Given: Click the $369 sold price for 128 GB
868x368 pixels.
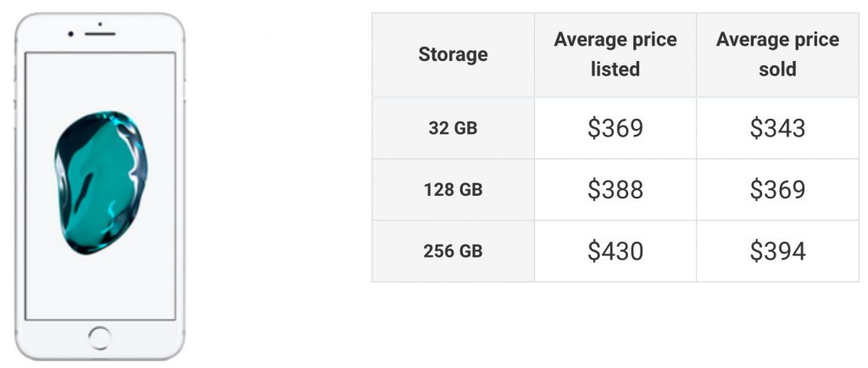Looking at the screenshot, I should coord(777,190).
